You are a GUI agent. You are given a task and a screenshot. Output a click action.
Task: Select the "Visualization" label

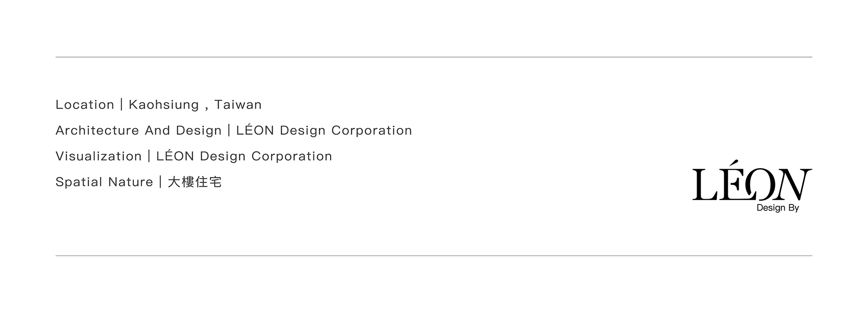coord(99,156)
